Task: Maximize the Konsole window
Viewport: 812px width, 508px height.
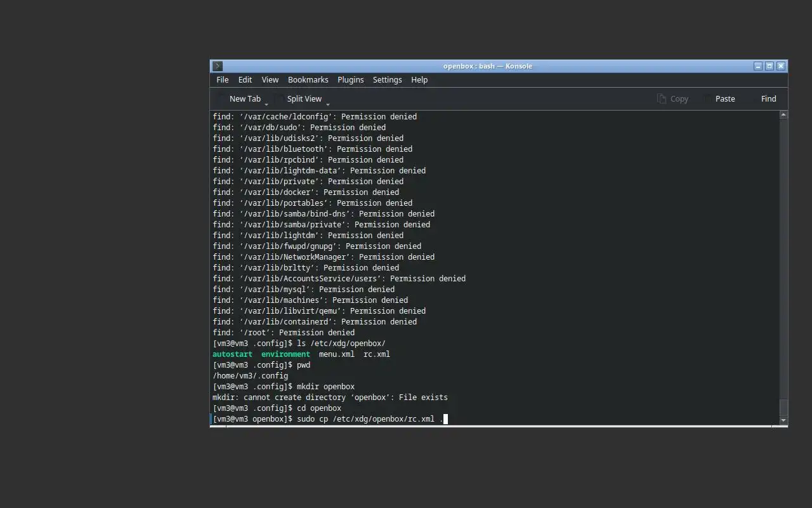Action: pos(769,66)
